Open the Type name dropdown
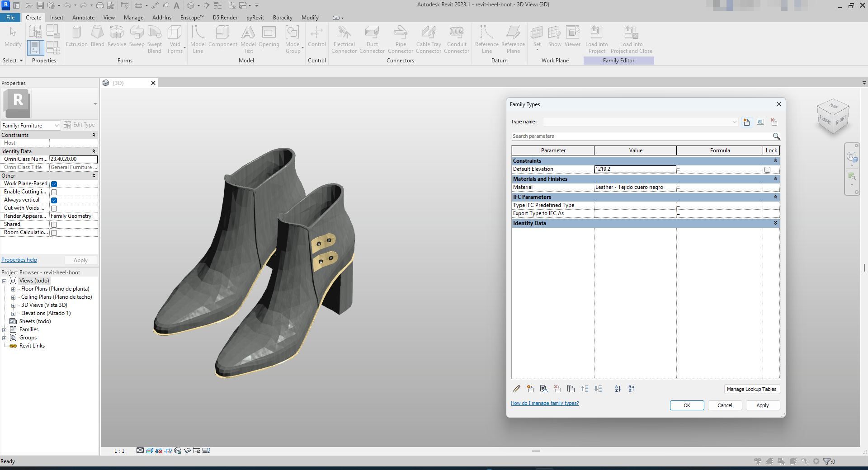This screenshot has width=868, height=470. tap(640, 122)
